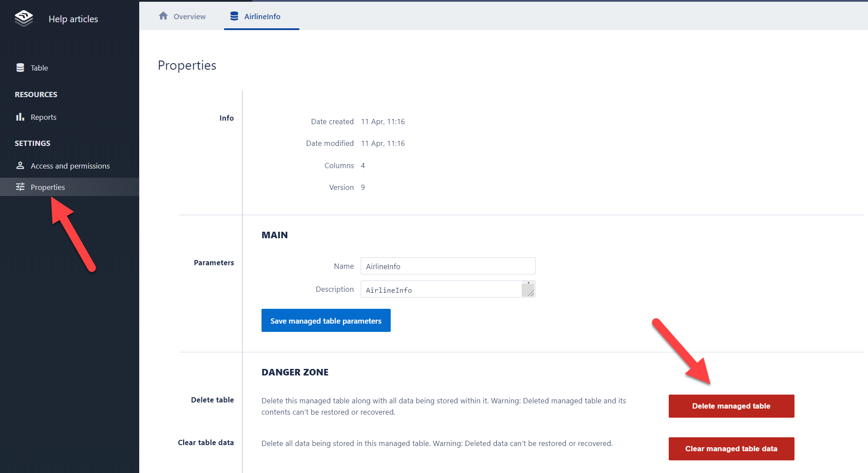Click the Access and permissions person icon

[20, 166]
